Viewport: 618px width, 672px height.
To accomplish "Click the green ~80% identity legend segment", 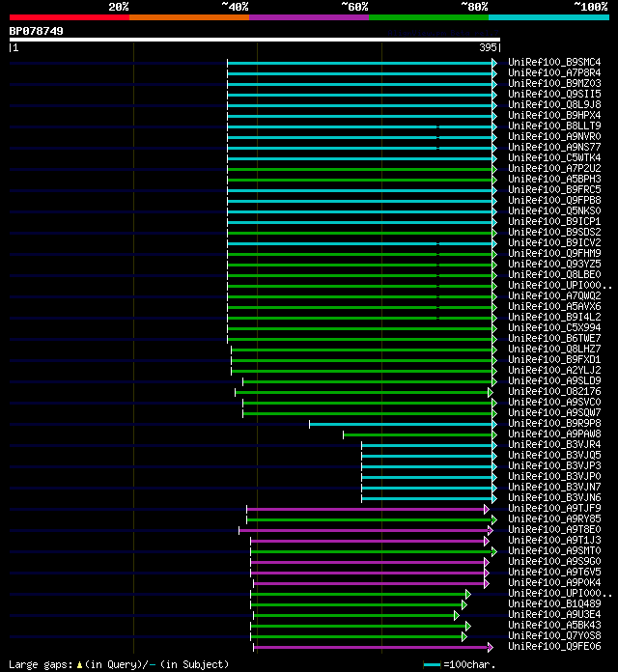I will pos(429,17).
